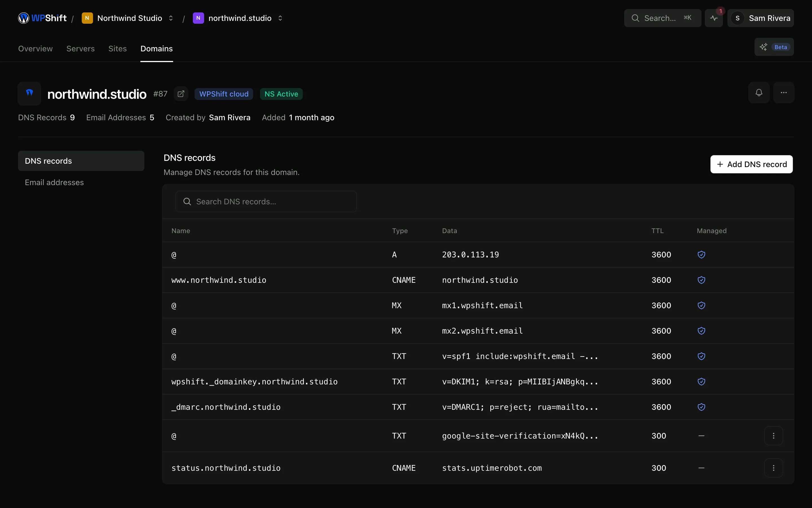812x508 pixels.
Task: Click the bell notification icon for the domain
Action: (x=759, y=93)
